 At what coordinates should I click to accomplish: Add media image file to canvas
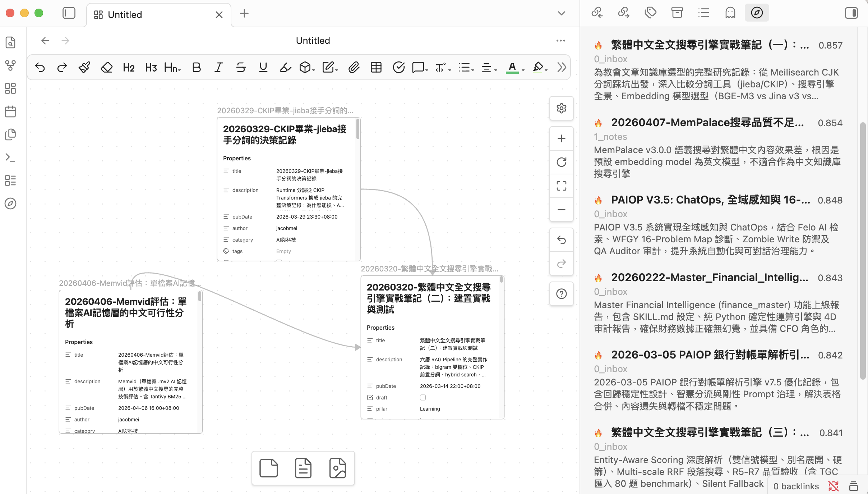click(338, 468)
